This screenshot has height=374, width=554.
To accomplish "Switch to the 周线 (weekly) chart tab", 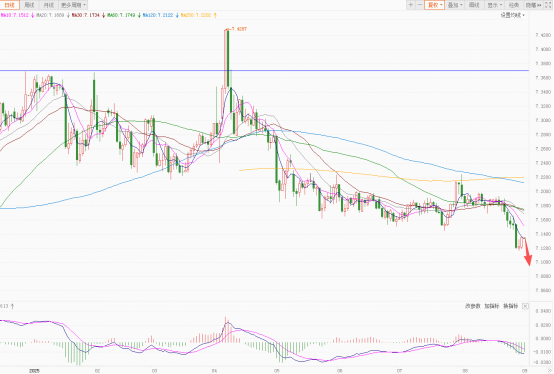I will [x=29, y=5].
